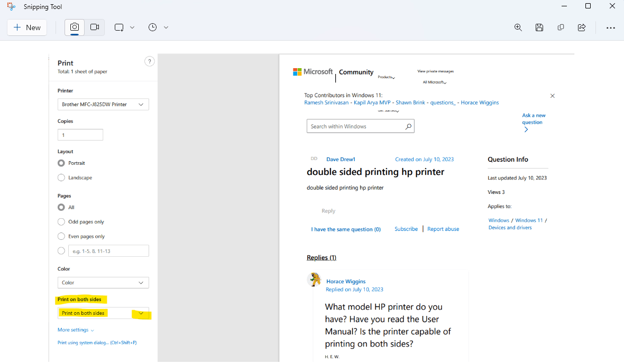Click the custom page range text field
The height and width of the screenshot is (364, 624).
click(x=108, y=251)
